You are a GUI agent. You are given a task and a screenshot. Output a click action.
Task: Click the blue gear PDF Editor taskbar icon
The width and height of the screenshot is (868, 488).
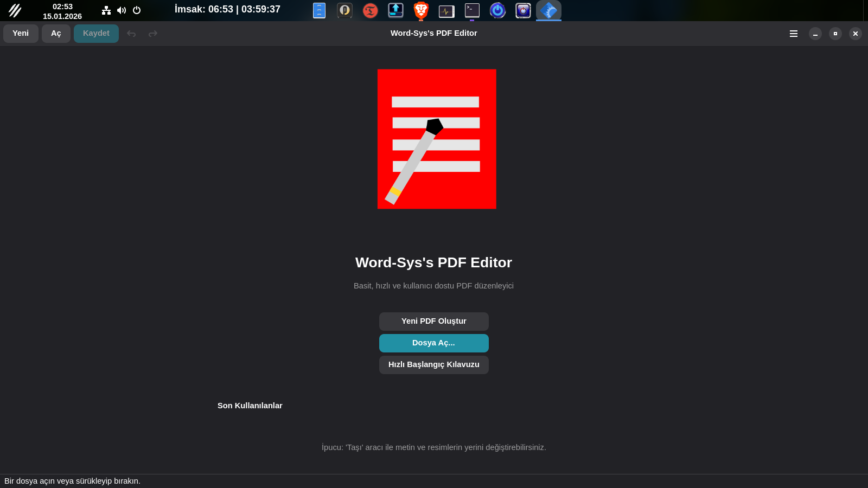point(548,10)
